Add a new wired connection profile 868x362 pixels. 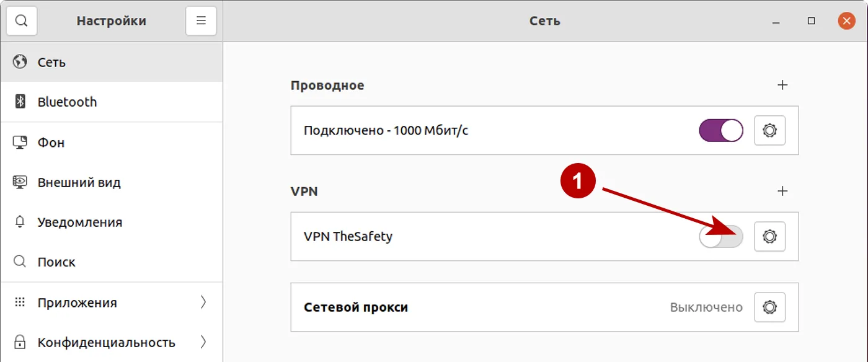(783, 86)
